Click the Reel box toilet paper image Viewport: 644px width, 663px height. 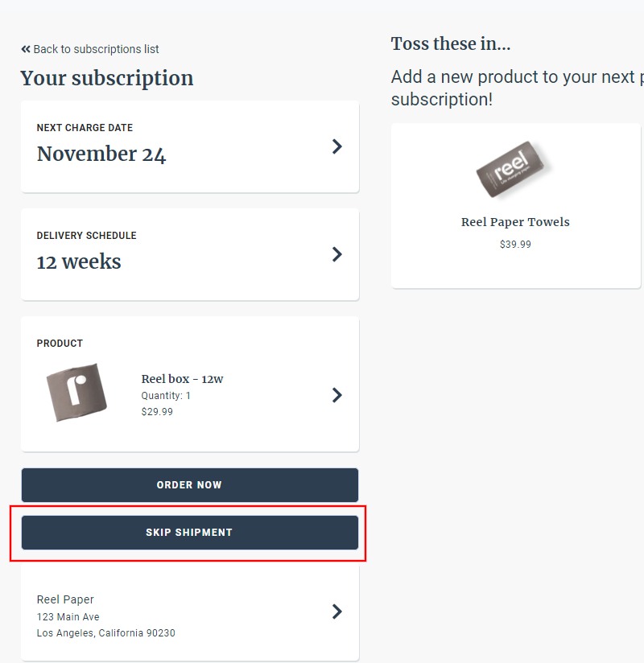[76, 393]
